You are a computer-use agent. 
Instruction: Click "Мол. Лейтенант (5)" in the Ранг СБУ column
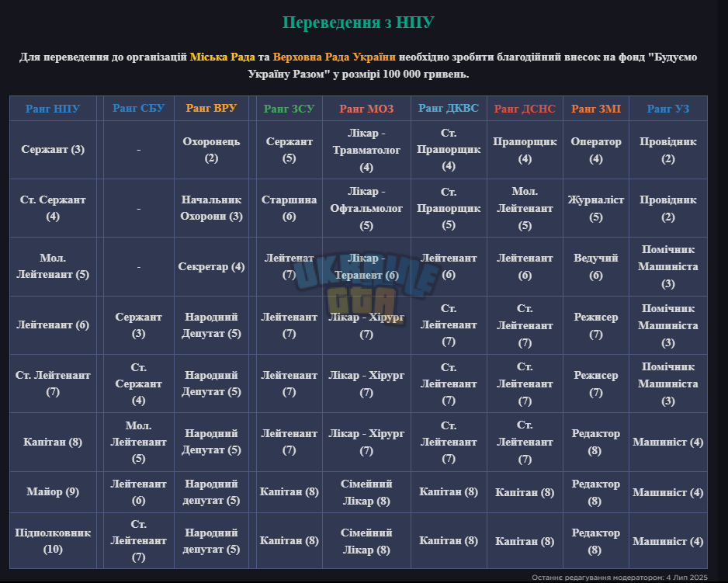[x=138, y=442]
